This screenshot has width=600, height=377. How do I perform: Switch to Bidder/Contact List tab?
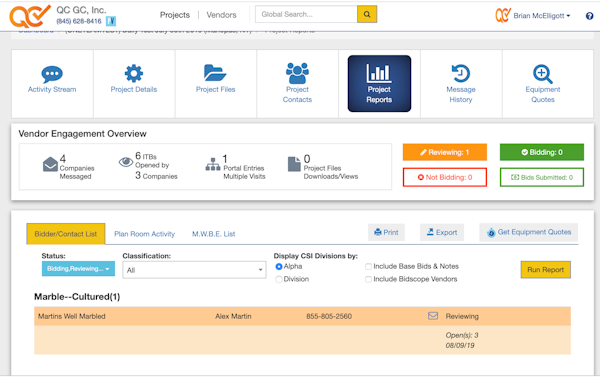click(66, 234)
